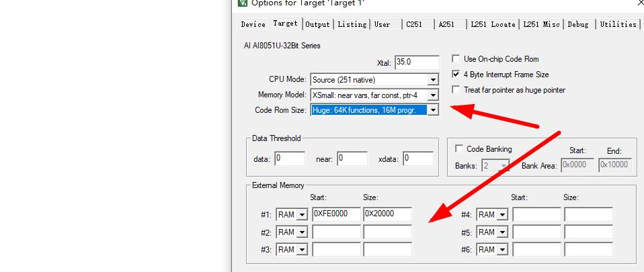
Task: Open the Output tab
Action: (317, 24)
